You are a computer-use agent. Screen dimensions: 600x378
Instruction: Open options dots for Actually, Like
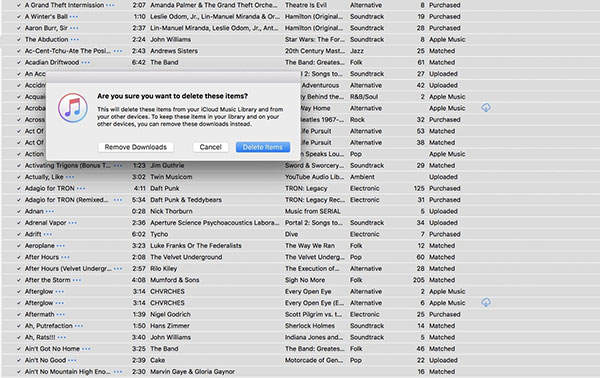pos(70,177)
